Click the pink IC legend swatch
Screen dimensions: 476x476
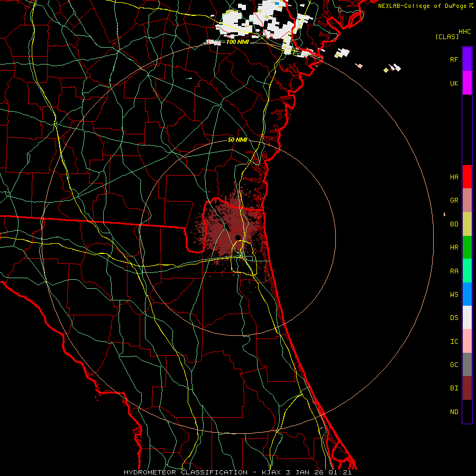[467, 341]
